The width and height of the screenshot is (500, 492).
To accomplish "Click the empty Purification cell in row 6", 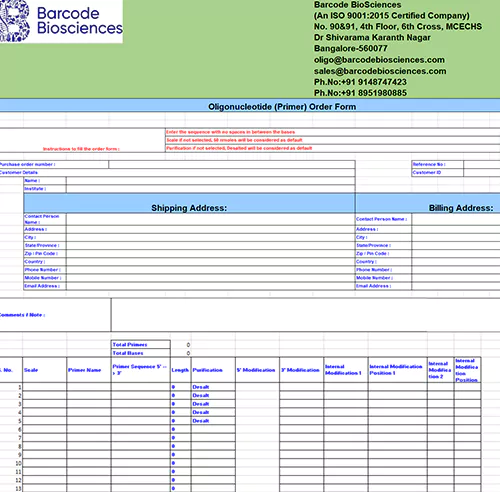I will pyautogui.click(x=213, y=429).
